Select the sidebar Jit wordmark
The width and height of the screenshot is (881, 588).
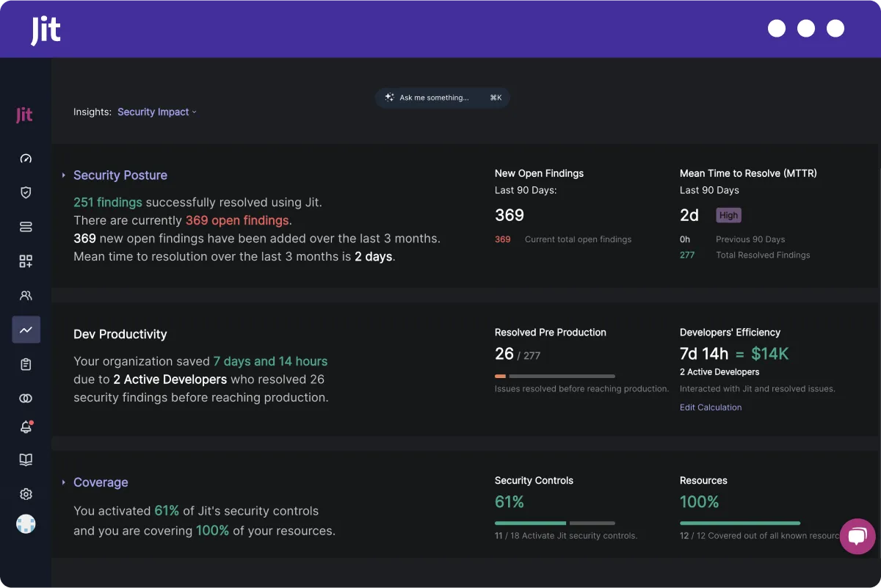[x=23, y=115]
